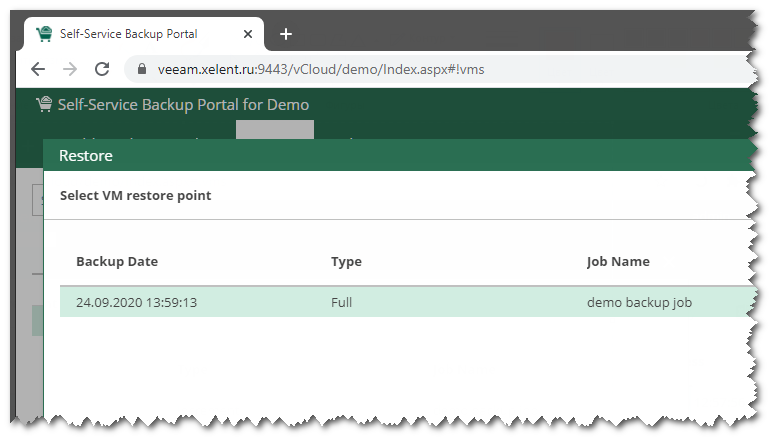Click the demo backup job cell
The height and width of the screenshot is (443, 775).
(640, 303)
